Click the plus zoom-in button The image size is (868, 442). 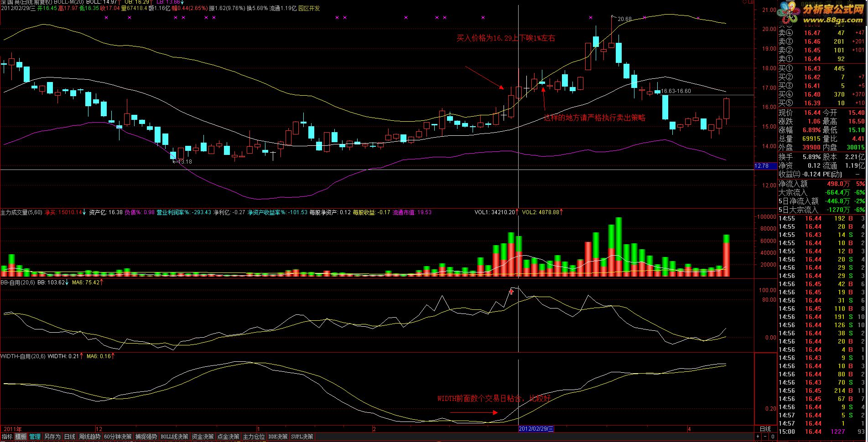pos(758,437)
